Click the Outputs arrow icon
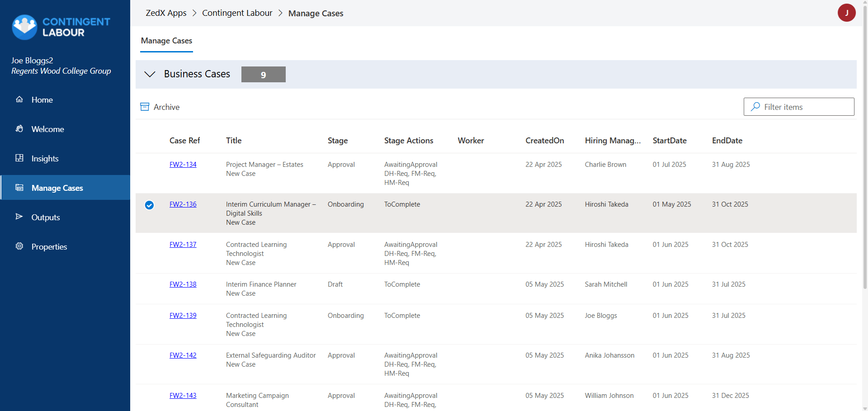The image size is (868, 411). (19, 217)
